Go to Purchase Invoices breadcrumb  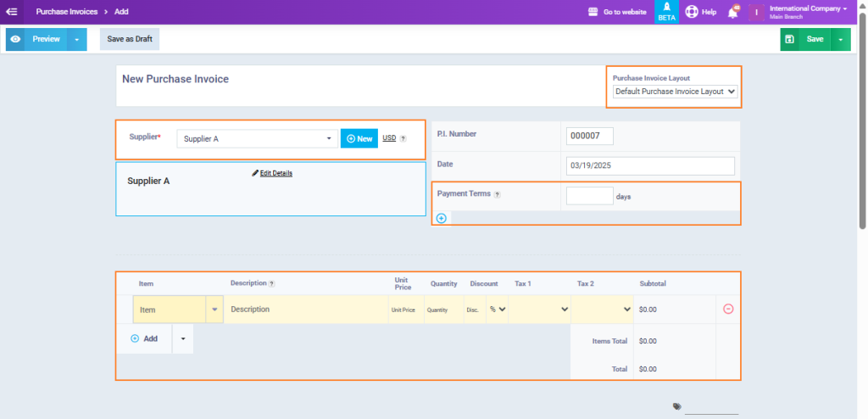click(x=67, y=12)
